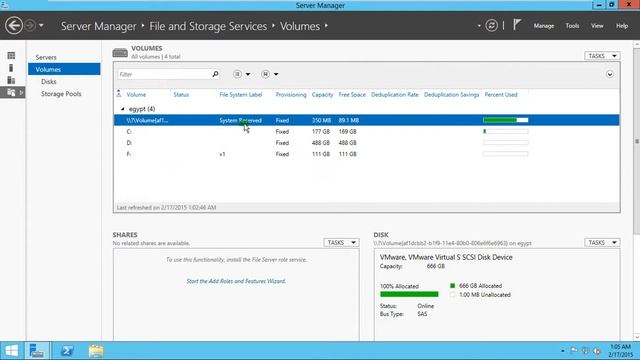Expand the filter criteria chevron
Image resolution: width=640 pixels, height=360 pixels.
(609, 74)
